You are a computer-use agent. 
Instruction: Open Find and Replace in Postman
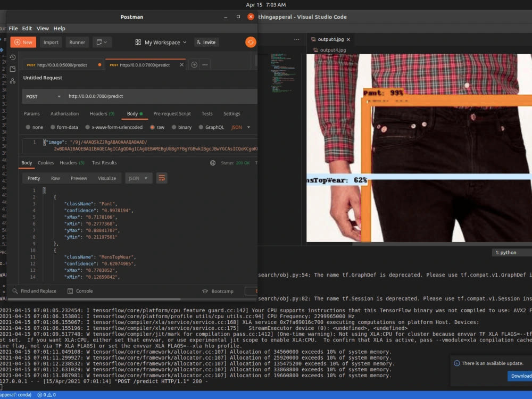pos(34,291)
